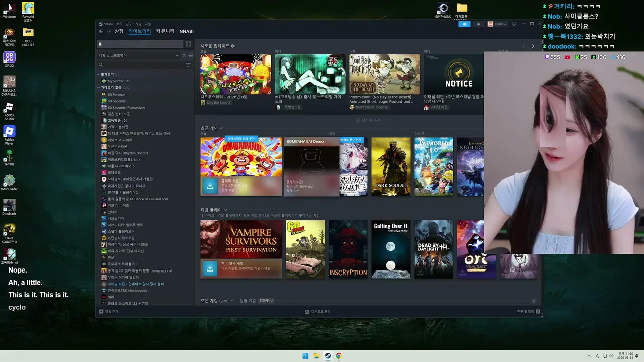Go forward with the Steam forward arrow

pos(109,31)
